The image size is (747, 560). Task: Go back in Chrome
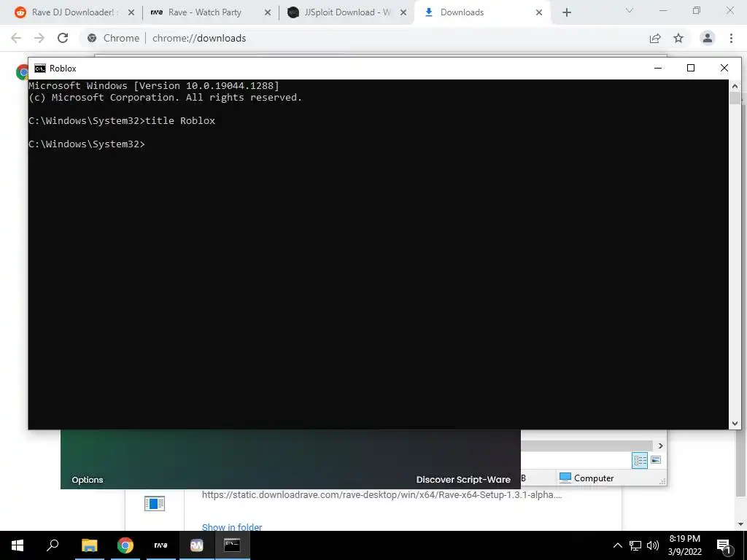coord(16,38)
